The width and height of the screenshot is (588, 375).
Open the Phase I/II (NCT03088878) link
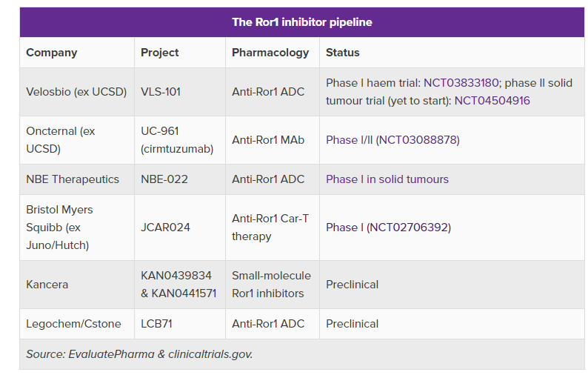(392, 140)
